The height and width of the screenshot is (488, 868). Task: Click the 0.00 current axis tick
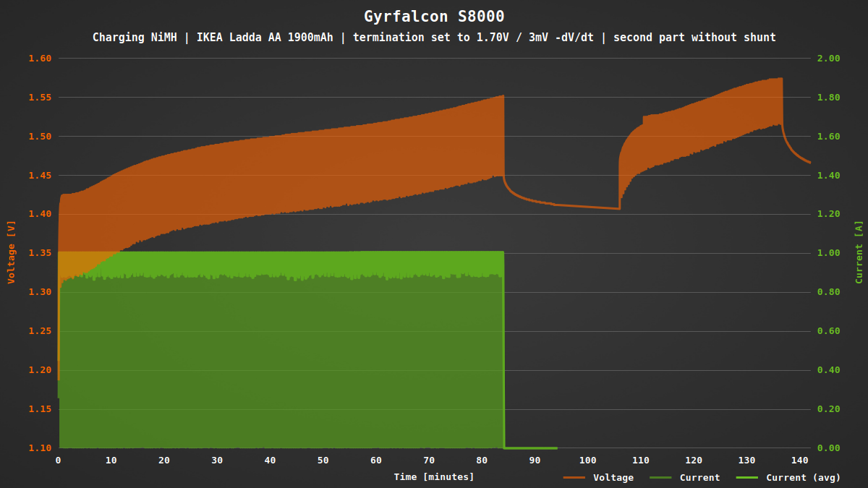[x=828, y=448]
